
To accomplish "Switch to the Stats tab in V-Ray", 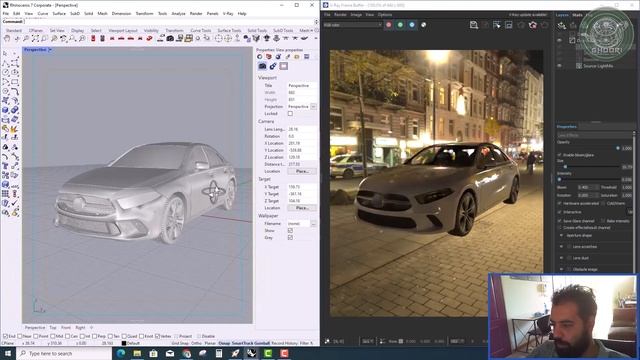I will (x=577, y=15).
